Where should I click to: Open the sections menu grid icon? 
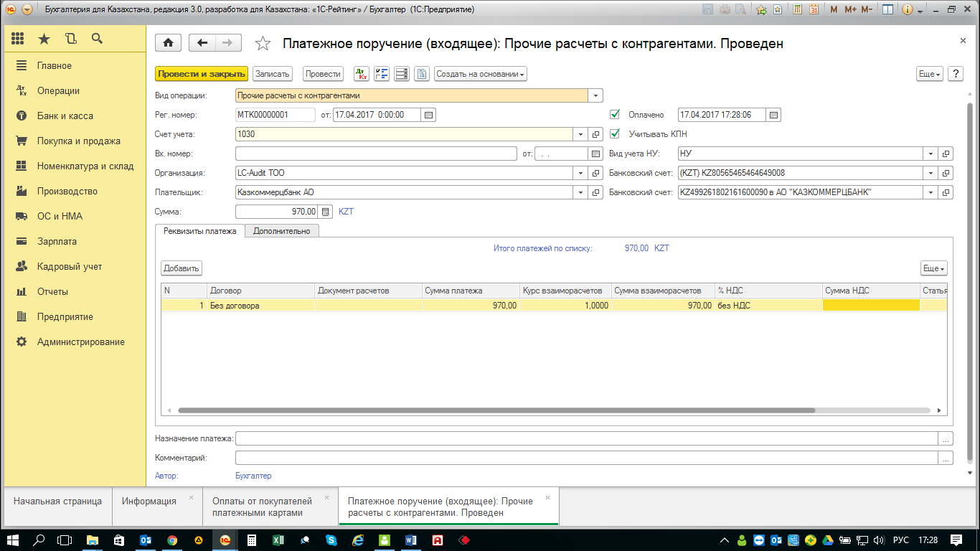pyautogui.click(x=19, y=39)
